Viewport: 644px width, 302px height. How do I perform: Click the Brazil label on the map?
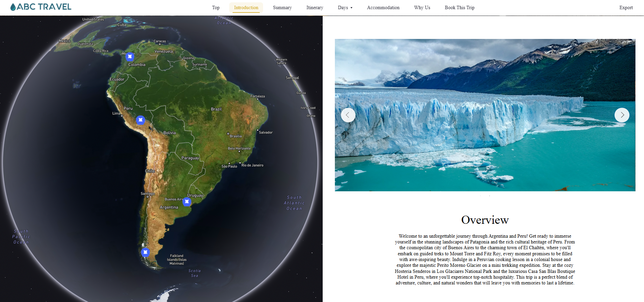[216, 109]
